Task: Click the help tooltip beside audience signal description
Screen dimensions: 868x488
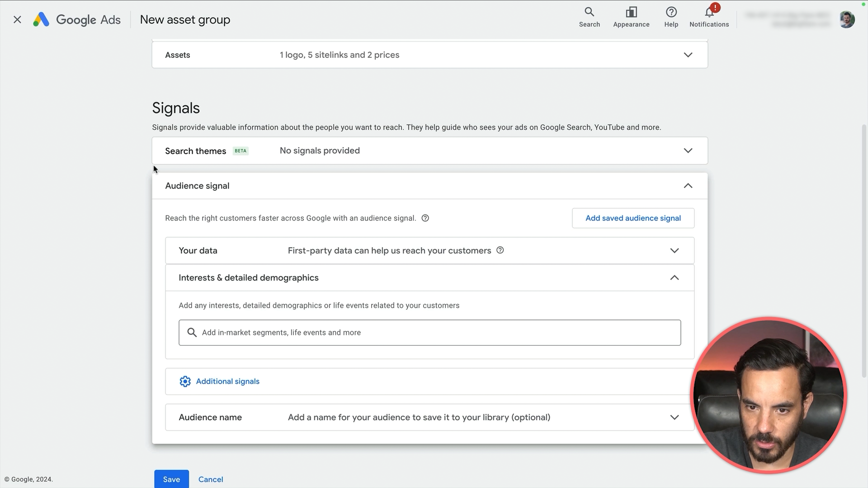Action: pyautogui.click(x=425, y=218)
